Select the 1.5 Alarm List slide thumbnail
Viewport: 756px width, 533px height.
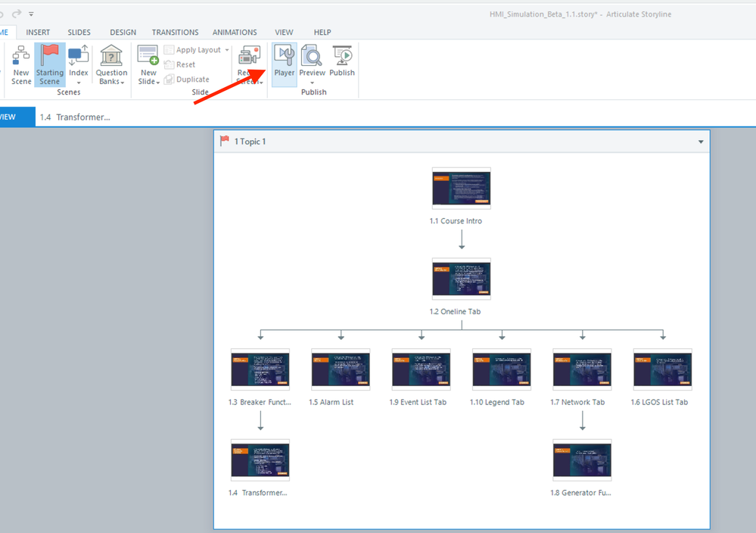(x=341, y=369)
